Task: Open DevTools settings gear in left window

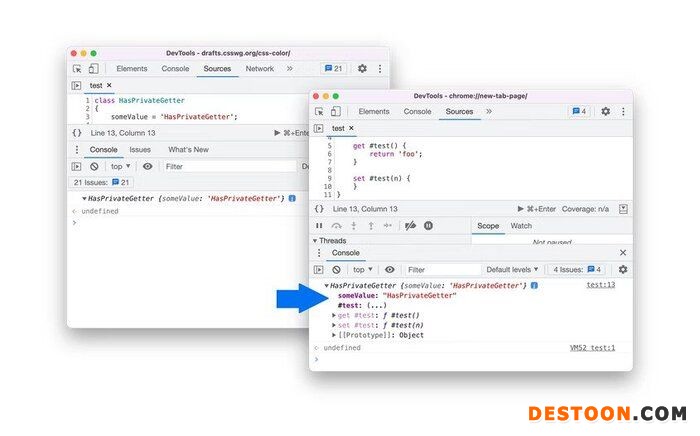Action: click(362, 69)
